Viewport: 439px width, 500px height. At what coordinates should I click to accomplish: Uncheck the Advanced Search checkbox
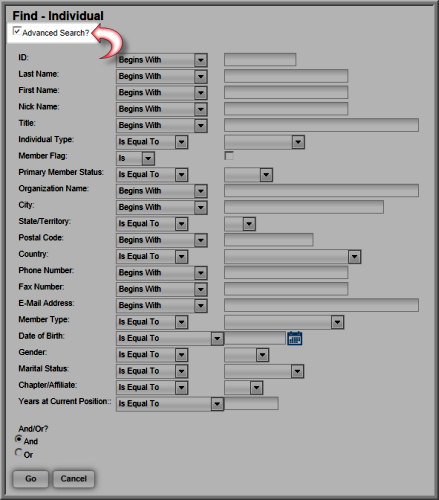click(x=17, y=31)
